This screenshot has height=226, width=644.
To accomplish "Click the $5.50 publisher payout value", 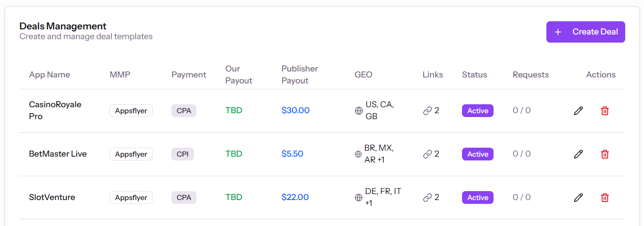I will 292,154.
